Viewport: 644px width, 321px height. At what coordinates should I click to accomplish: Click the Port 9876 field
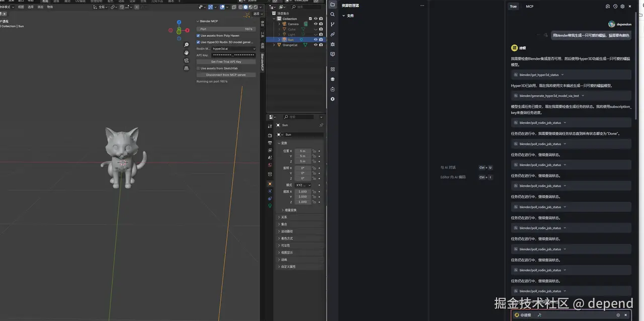[x=226, y=29]
